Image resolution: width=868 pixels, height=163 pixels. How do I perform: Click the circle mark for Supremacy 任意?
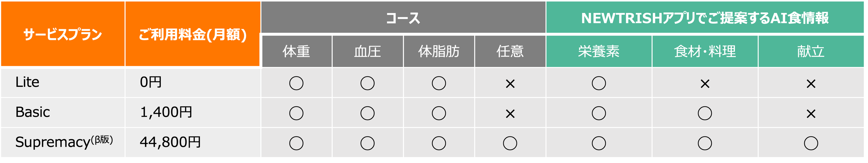(x=510, y=143)
